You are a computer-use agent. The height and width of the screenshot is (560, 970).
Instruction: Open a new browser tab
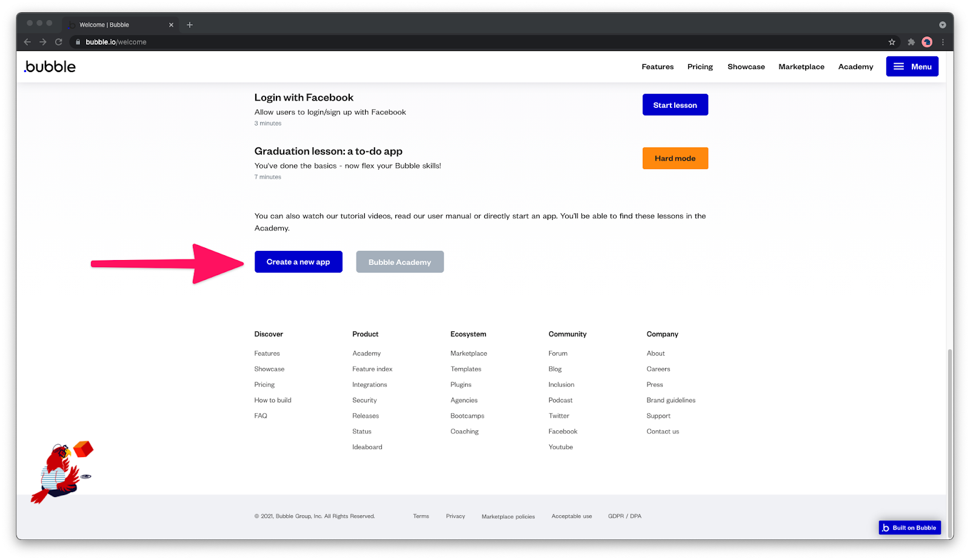coord(190,25)
